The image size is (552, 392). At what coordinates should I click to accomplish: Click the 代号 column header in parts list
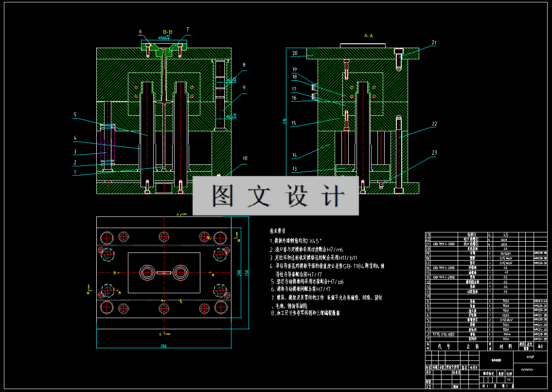tap(444, 346)
